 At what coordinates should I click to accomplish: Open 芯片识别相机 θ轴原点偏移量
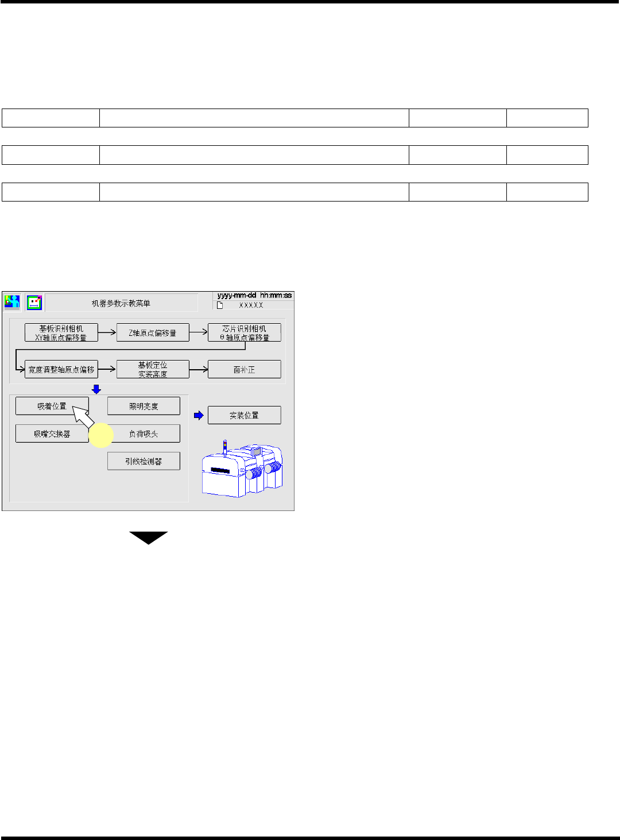244,333
